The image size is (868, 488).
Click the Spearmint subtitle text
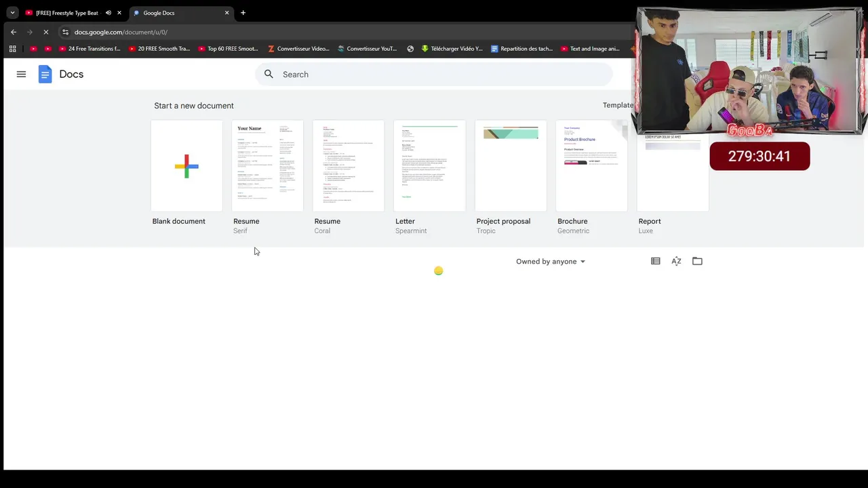(411, 231)
